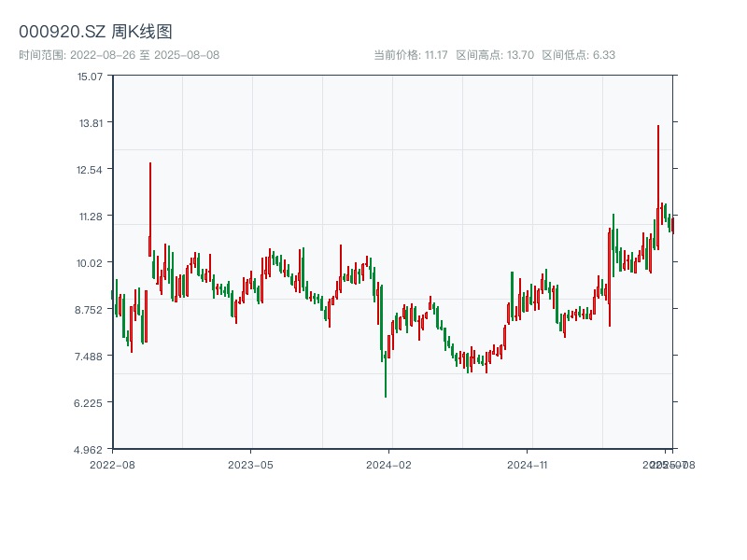The height and width of the screenshot is (560, 747).
Task: Click the overlapping 2025-07 x-axis label
Action: click(663, 464)
